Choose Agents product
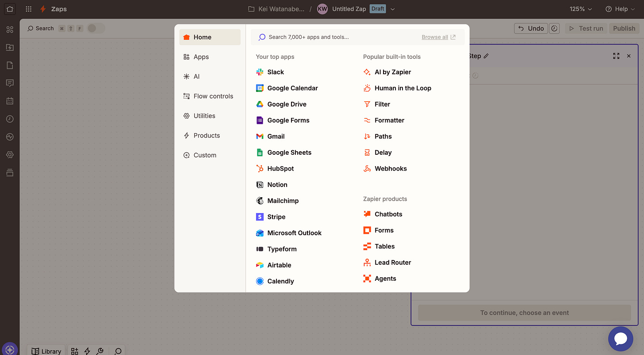Screen dimensions: 644x355 [x=379, y=279]
